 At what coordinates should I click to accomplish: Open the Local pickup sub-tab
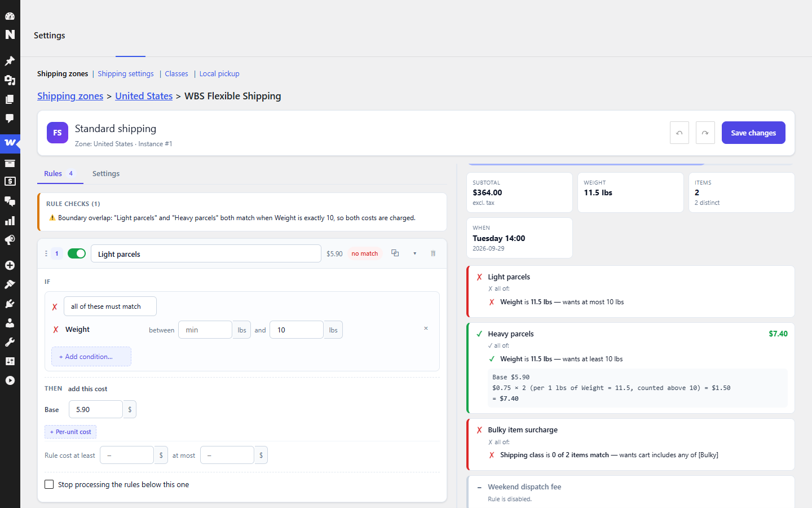219,74
